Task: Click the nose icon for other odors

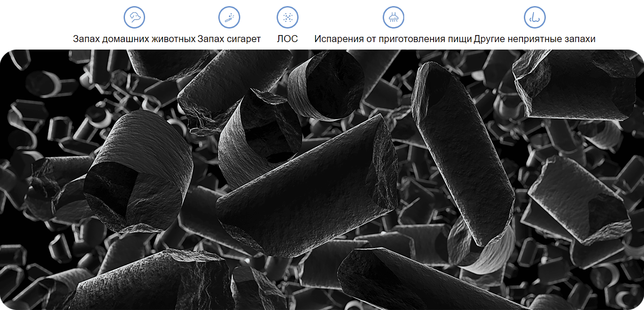Action: click(x=534, y=18)
